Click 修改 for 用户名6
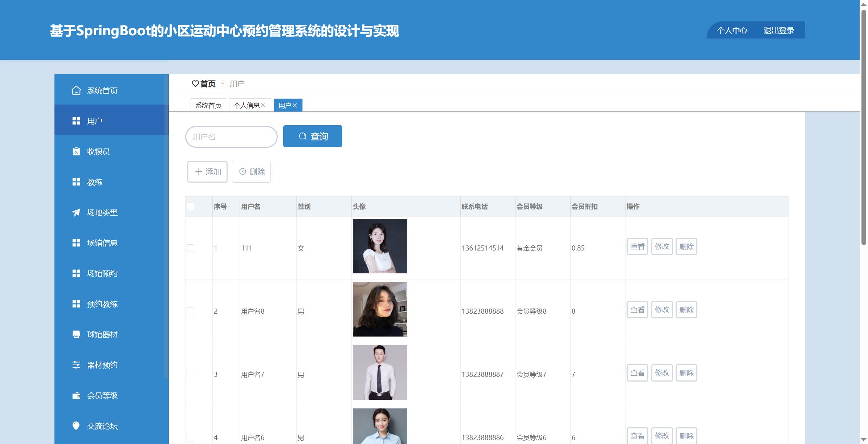Viewport: 868px width, 444px height. coord(662,436)
